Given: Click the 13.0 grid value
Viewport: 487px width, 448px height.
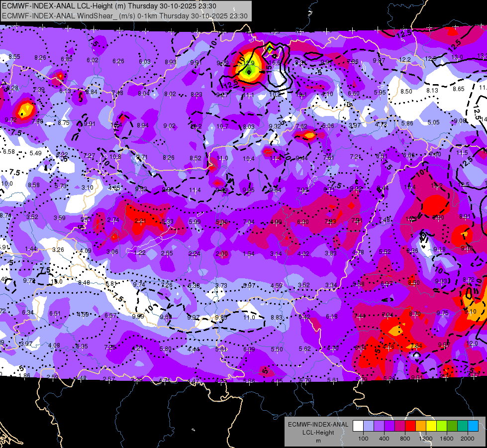Looking at the screenshot, I should point(457,57).
